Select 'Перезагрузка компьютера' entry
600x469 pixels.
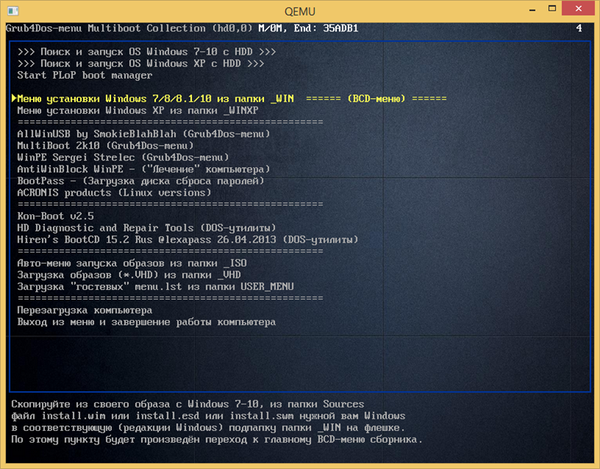click(x=85, y=310)
